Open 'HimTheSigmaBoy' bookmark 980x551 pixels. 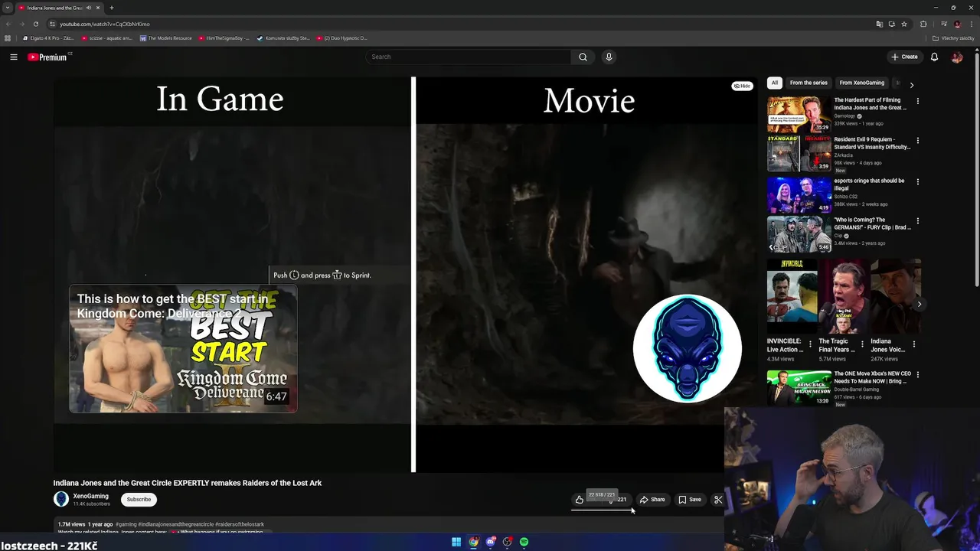(x=224, y=37)
